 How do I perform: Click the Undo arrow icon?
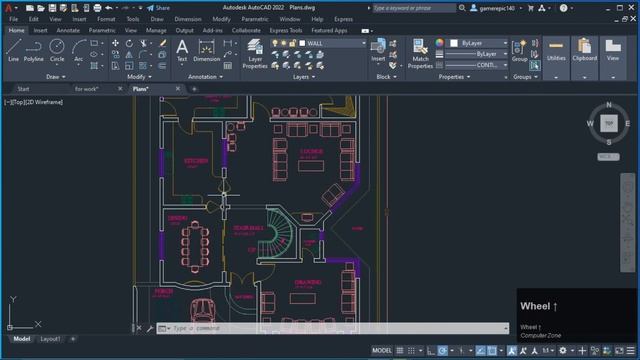click(109, 8)
